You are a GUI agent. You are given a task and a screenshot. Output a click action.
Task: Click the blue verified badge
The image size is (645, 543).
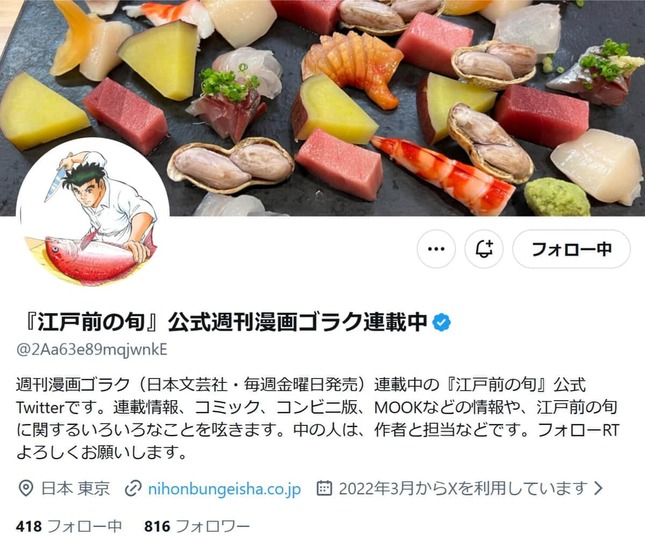441,323
